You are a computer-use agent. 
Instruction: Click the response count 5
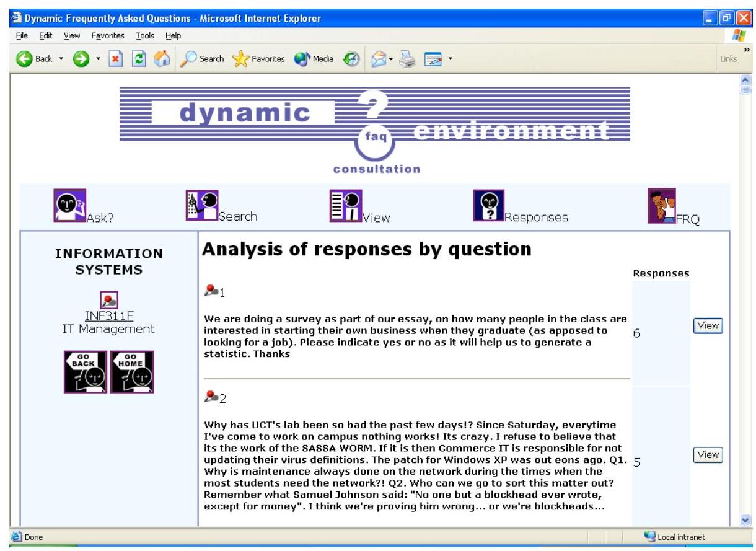click(636, 464)
